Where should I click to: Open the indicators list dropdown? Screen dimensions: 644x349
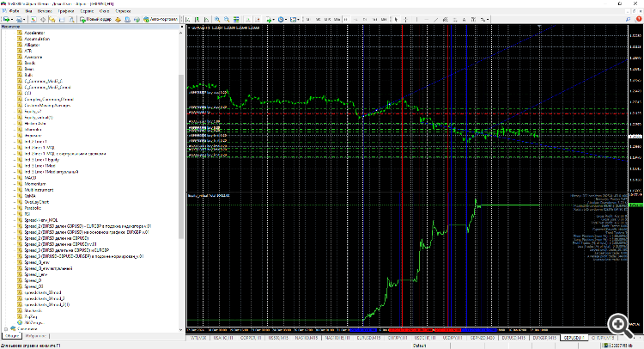coord(270,19)
